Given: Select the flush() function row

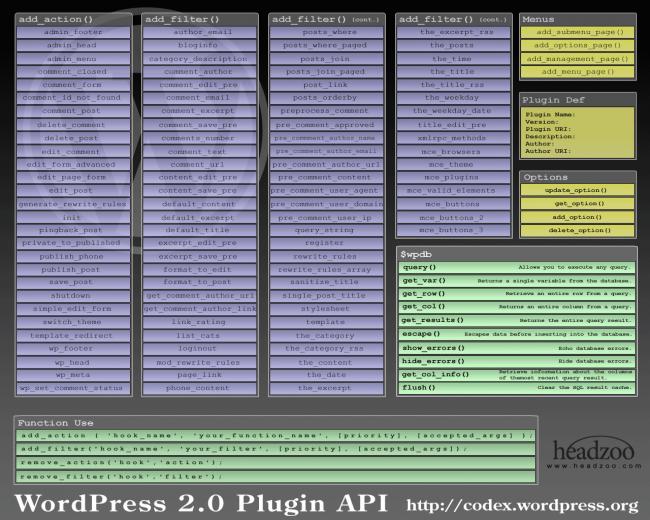Looking at the screenshot, I should tap(517, 388).
